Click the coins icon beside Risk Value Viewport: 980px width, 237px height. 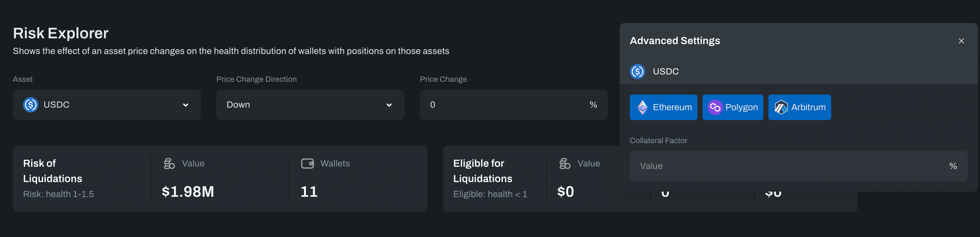tap(169, 164)
